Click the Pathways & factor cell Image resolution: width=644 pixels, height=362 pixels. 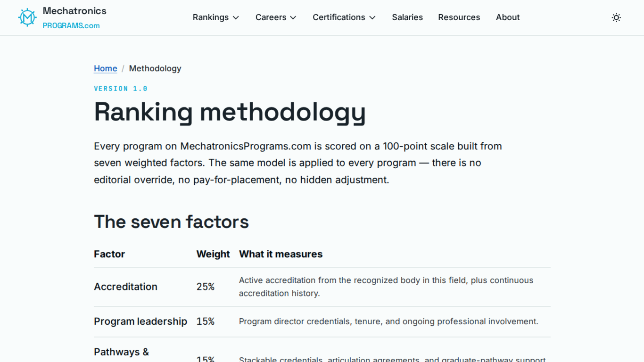pyautogui.click(x=121, y=352)
